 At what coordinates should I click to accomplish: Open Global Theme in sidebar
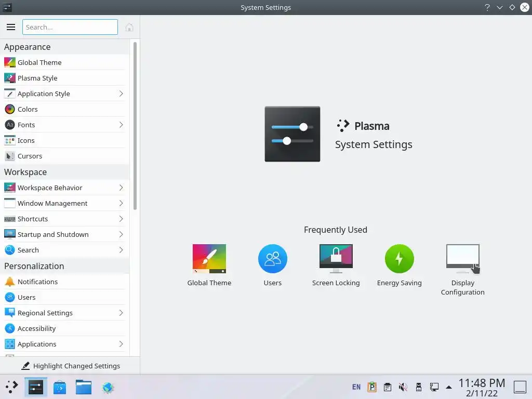pos(64,62)
